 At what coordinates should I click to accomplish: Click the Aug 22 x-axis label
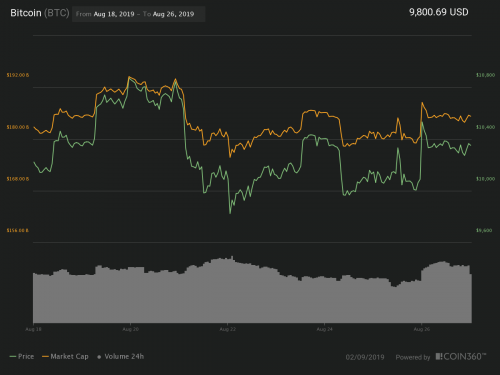[227, 329]
